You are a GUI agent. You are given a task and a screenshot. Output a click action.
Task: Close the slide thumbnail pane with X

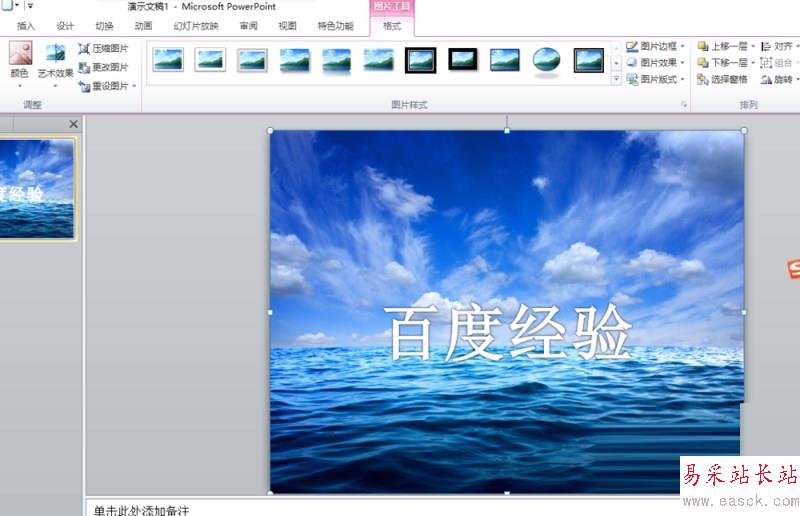tap(73, 124)
